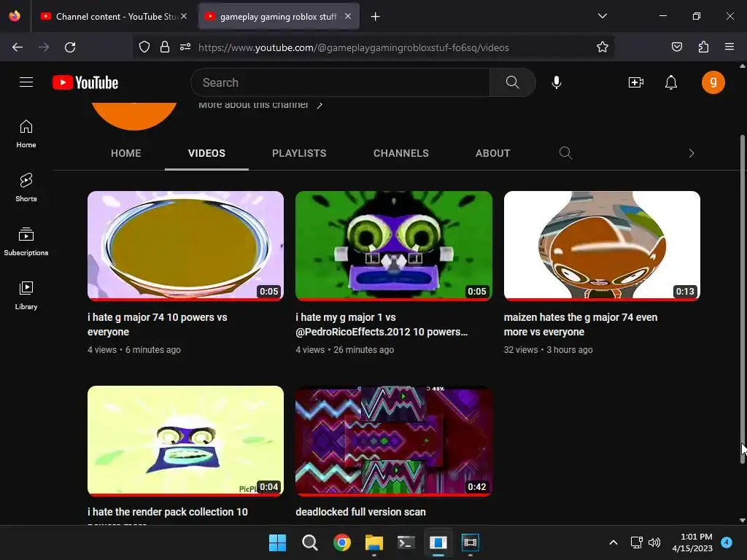Open Windows taskbar search
Image resolution: width=747 pixels, height=560 pixels.
coord(309,542)
